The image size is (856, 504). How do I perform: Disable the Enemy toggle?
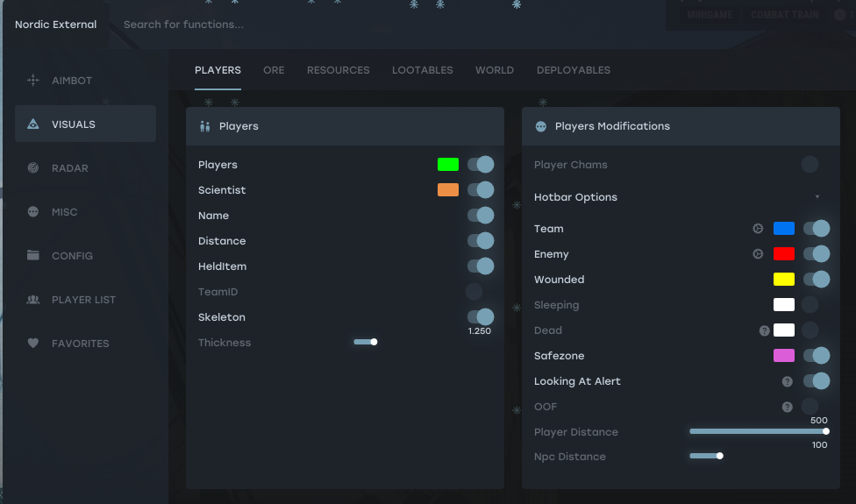pyautogui.click(x=817, y=253)
